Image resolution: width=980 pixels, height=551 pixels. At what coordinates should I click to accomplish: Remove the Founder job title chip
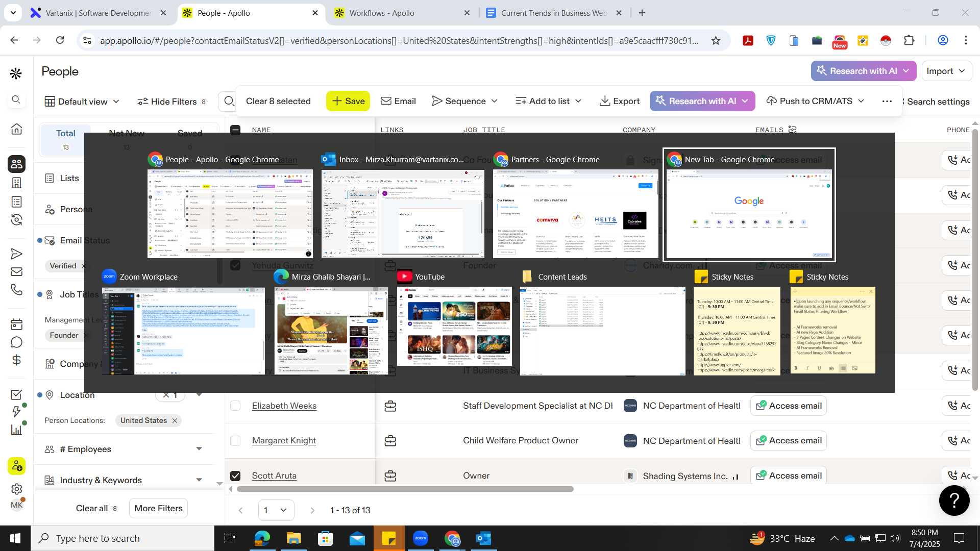coord(86,335)
